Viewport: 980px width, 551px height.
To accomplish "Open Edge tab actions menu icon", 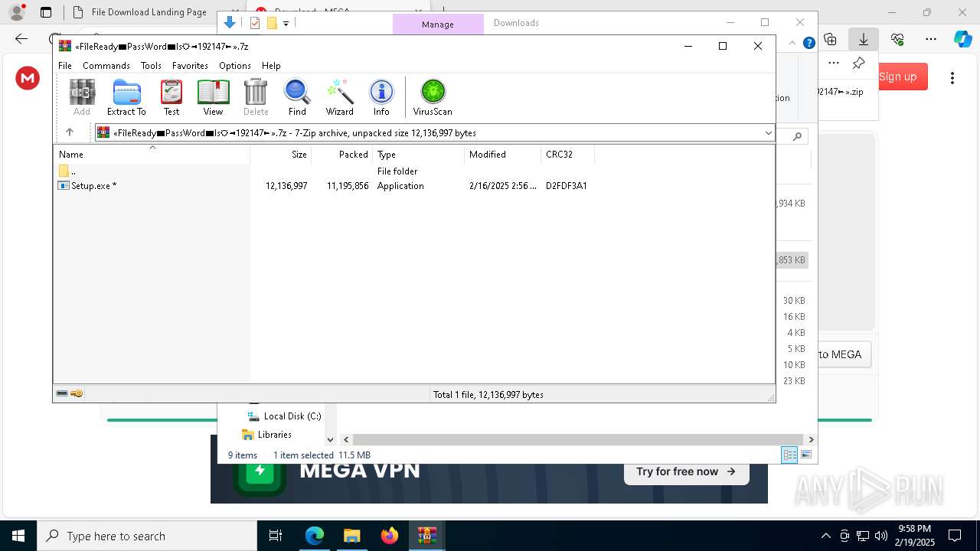I will click(46, 12).
